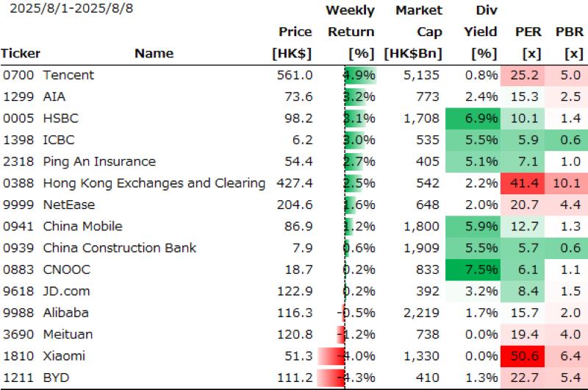Click Alibaba's 2,219 market cap value

click(424, 313)
